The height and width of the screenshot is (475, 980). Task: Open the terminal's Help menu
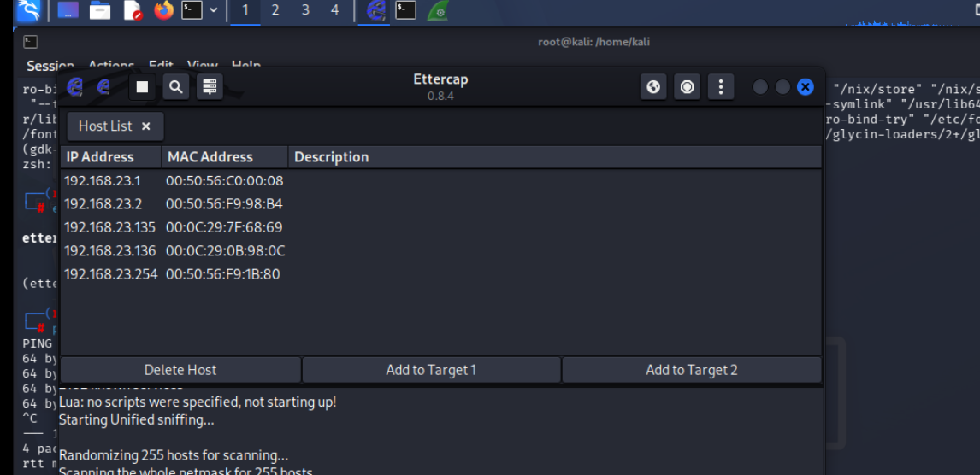[246, 65]
